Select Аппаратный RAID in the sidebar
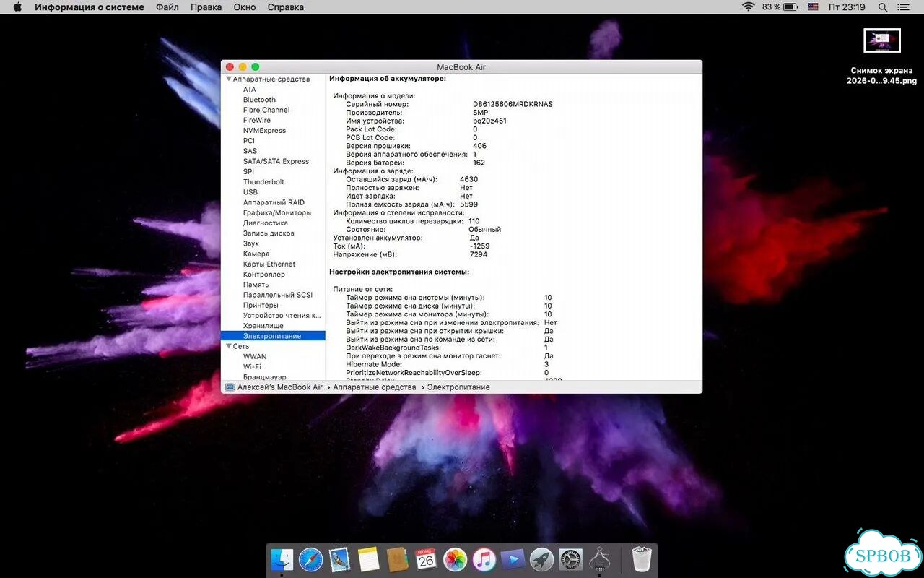924x578 pixels. tap(273, 202)
